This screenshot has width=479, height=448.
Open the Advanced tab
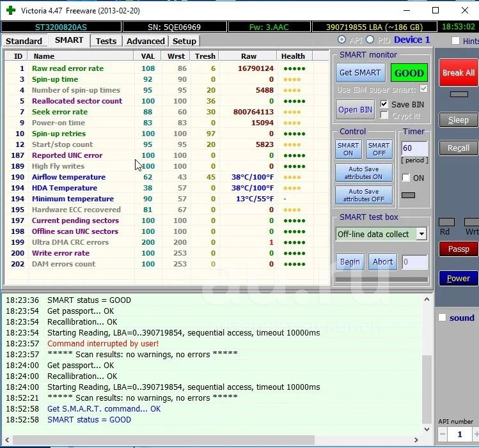tap(145, 41)
